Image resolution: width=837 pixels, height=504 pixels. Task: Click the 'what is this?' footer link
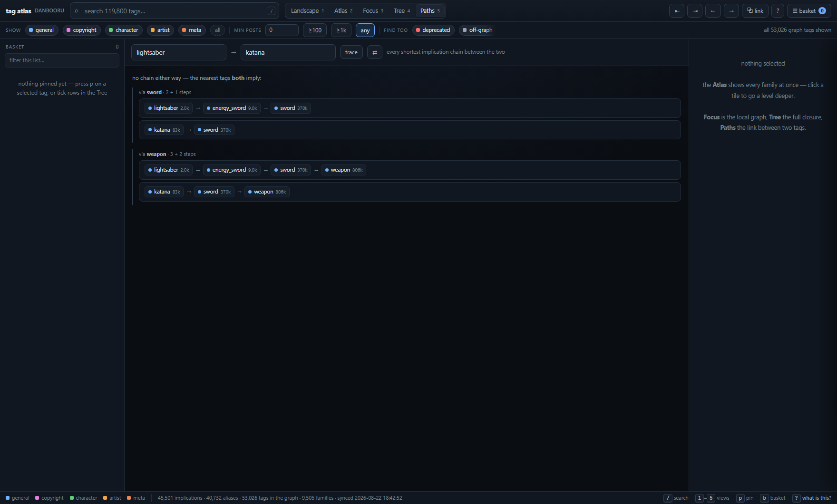click(x=812, y=498)
